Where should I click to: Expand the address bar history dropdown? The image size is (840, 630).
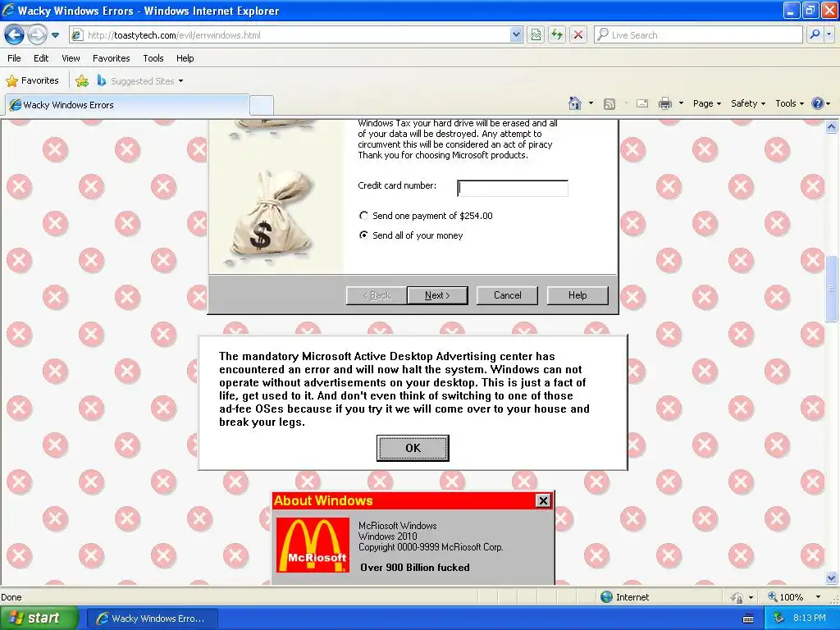pos(515,35)
